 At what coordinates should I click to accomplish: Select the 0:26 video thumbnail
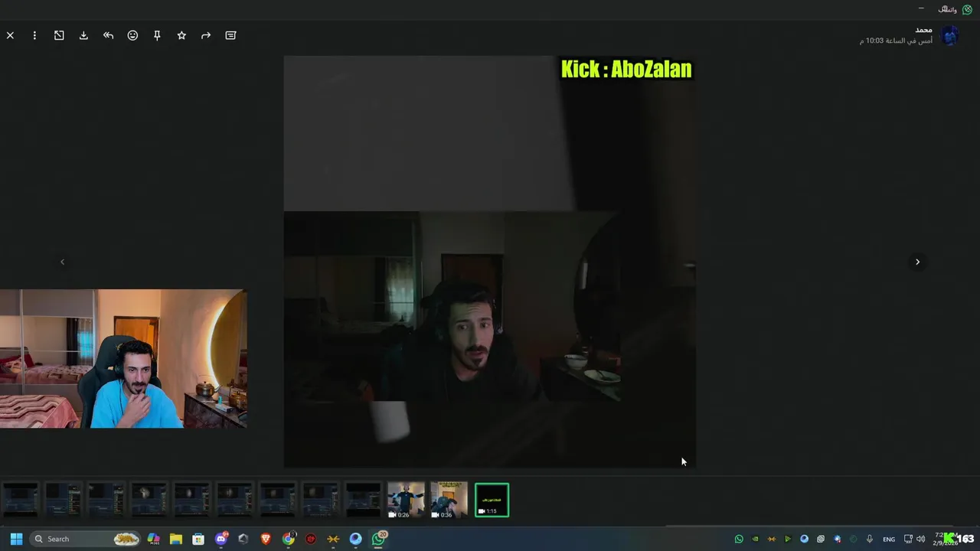[406, 500]
